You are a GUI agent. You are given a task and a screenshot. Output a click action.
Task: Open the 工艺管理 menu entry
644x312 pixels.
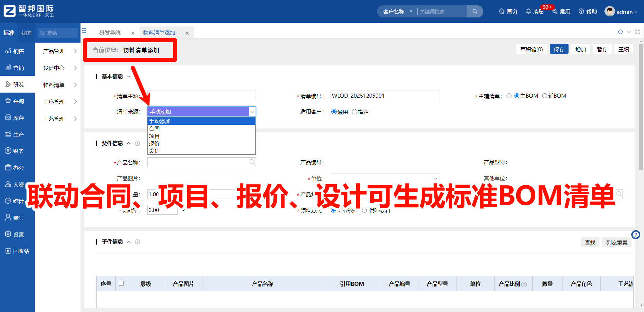[54, 118]
